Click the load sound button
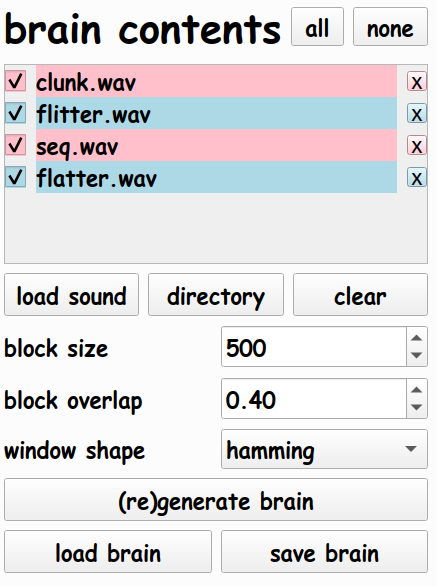Screen dimensions: 437x586 point(71,295)
